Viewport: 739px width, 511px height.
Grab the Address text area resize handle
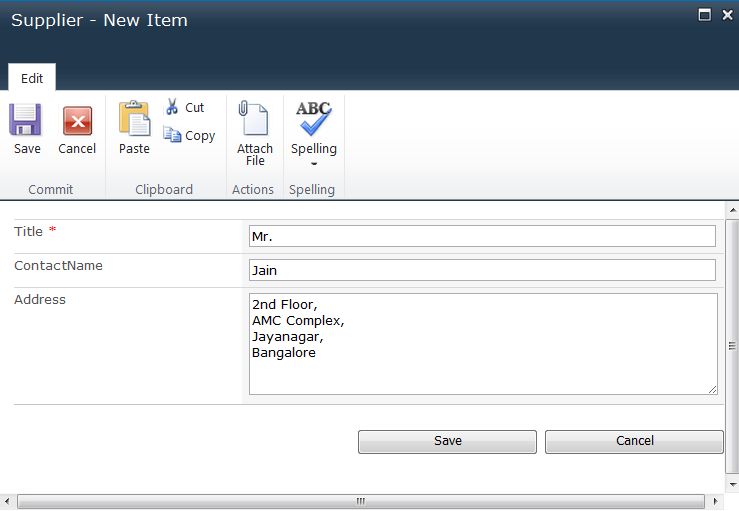coord(712,389)
